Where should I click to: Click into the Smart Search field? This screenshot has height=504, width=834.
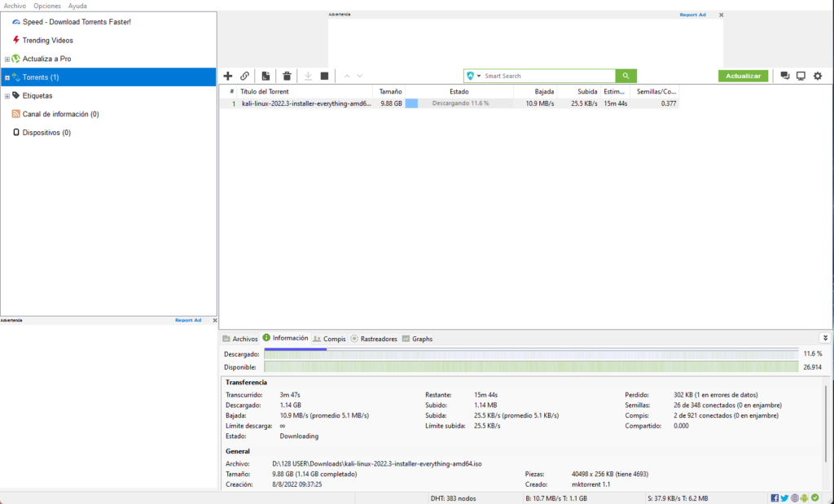[549, 76]
